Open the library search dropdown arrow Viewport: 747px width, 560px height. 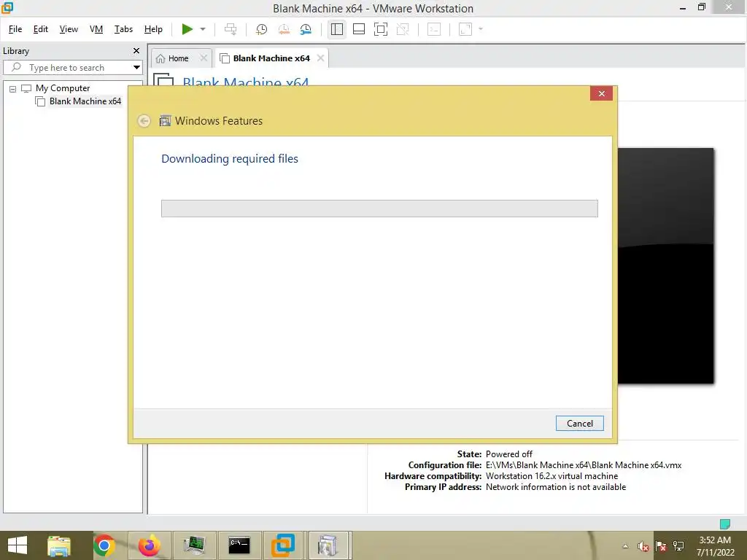pyautogui.click(x=136, y=68)
